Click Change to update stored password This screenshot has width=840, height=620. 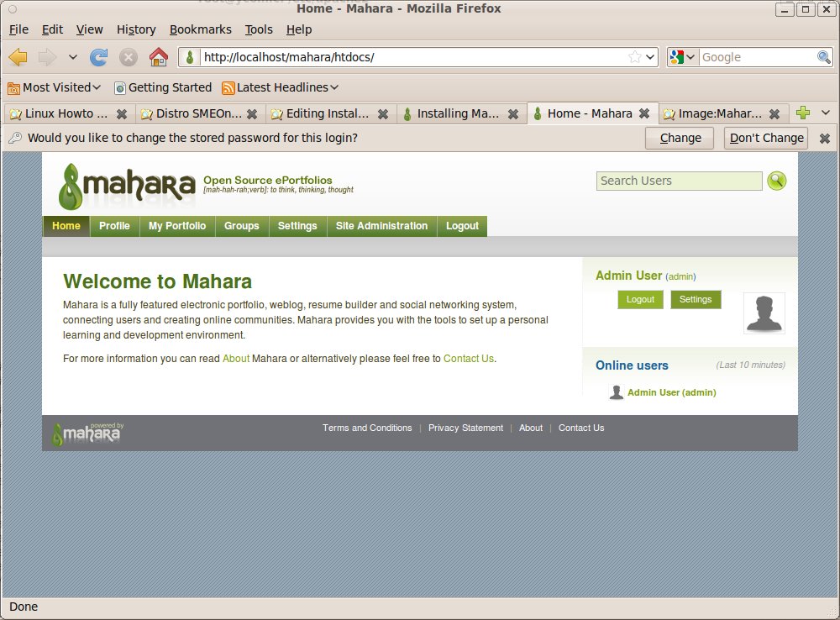tap(680, 139)
